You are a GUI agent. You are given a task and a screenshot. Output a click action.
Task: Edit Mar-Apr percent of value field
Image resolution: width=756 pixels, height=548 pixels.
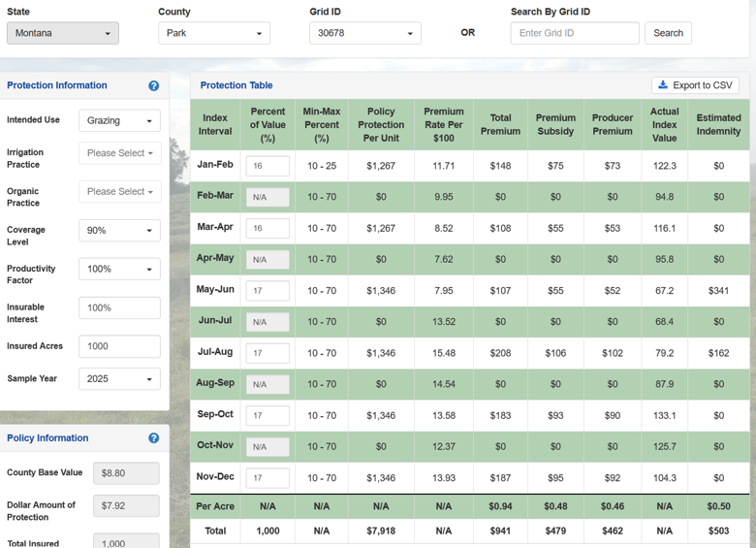(x=268, y=228)
